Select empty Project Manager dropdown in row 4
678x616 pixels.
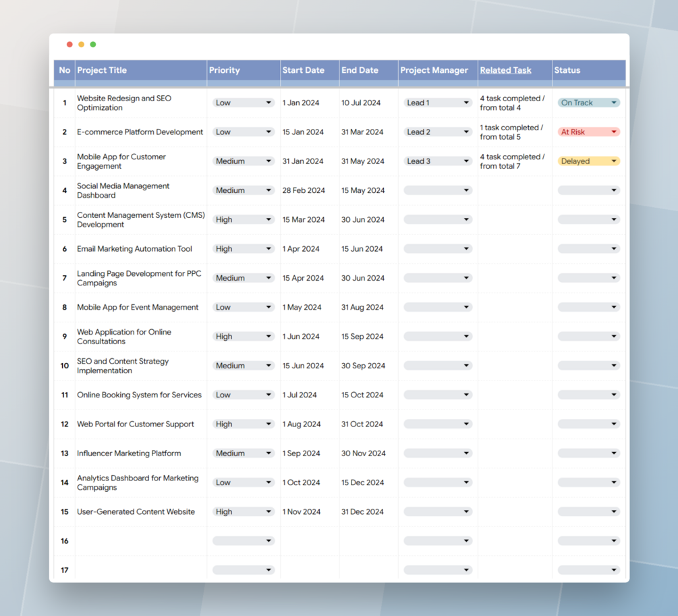click(438, 190)
